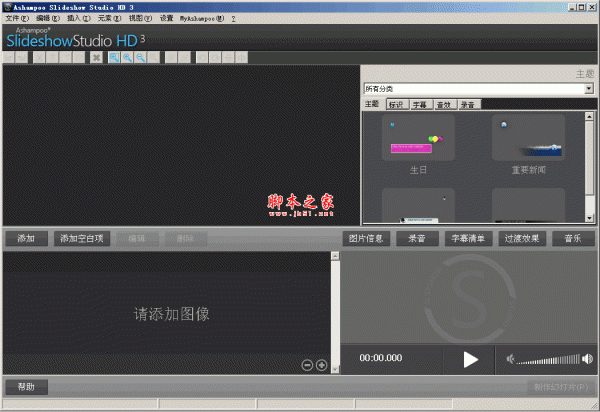Click the 音乐 button
The image size is (600, 412).
(573, 239)
